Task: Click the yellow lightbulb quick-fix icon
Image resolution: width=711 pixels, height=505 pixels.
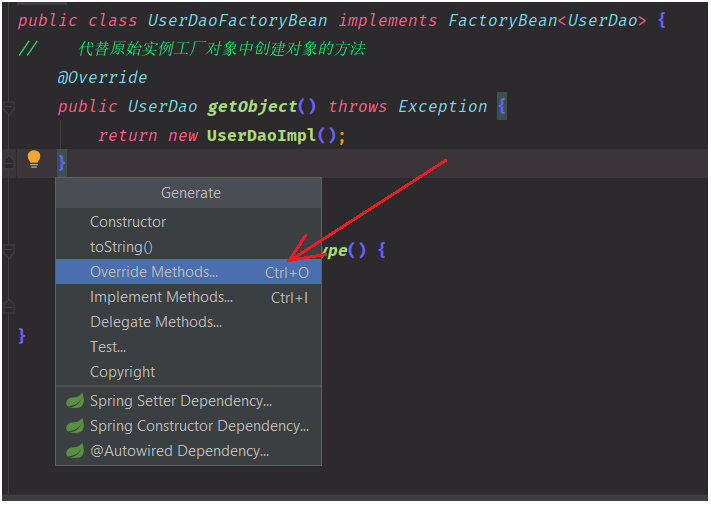Action: point(34,159)
